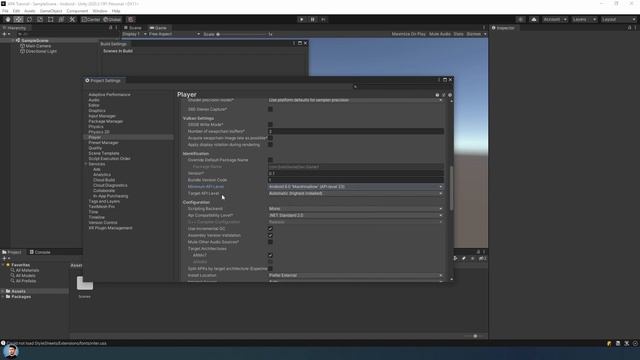The width and height of the screenshot is (640, 360).
Task: Open Api Compatibility Level dropdown
Action: pos(356,216)
